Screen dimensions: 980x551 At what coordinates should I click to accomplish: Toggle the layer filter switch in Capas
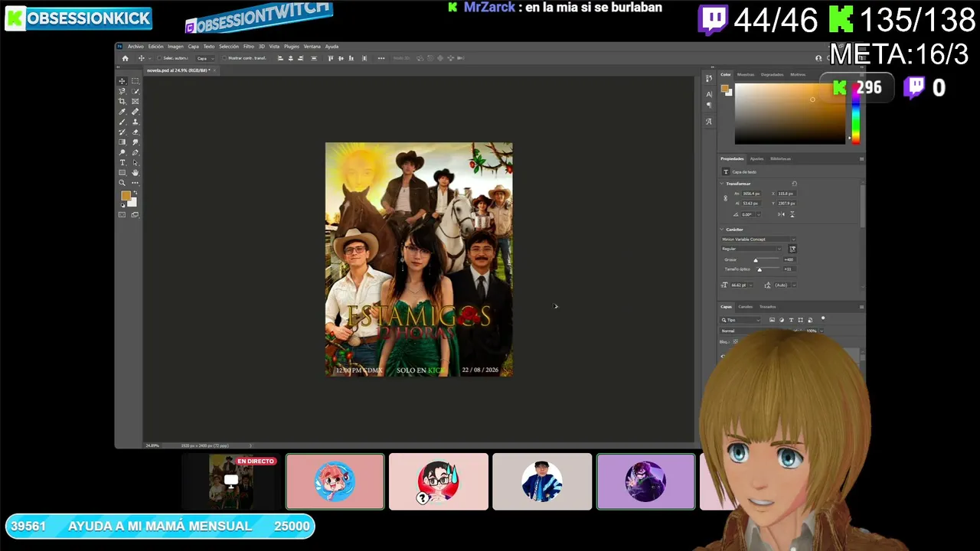(823, 318)
